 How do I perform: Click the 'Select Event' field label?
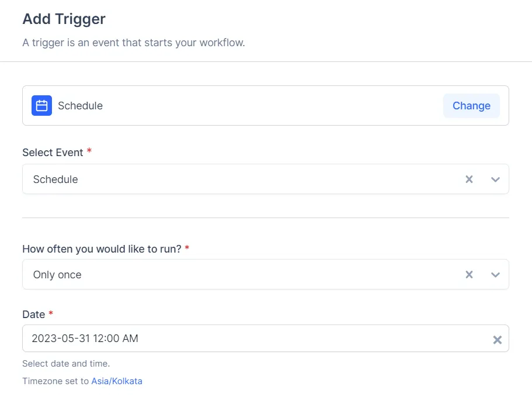click(x=53, y=152)
